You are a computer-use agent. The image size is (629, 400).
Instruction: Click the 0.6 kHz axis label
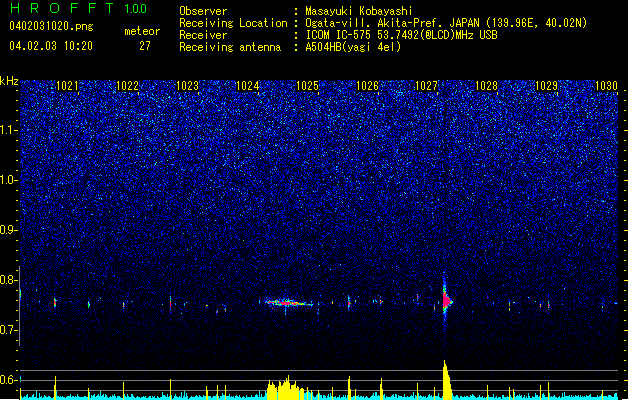pos(9,380)
